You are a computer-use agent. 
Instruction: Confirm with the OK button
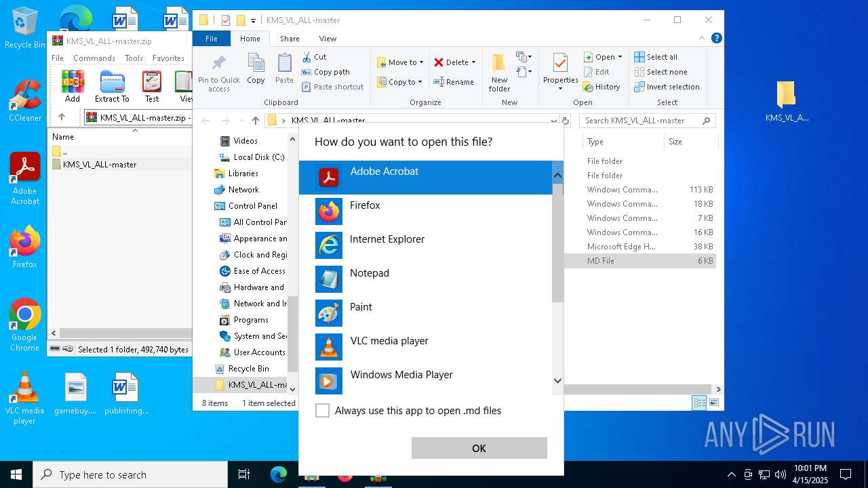[479, 448]
